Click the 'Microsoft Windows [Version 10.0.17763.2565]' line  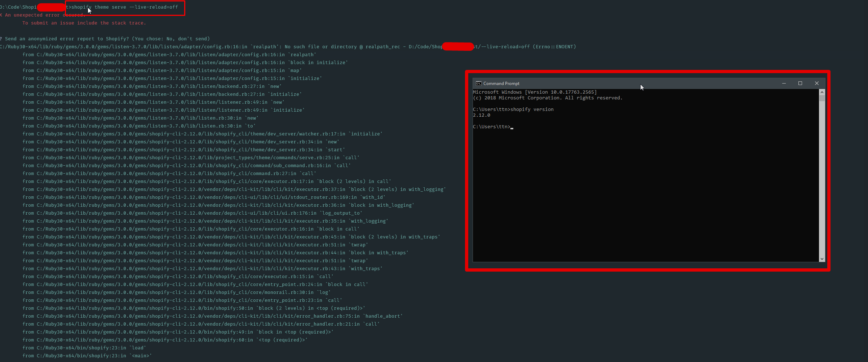pos(535,92)
